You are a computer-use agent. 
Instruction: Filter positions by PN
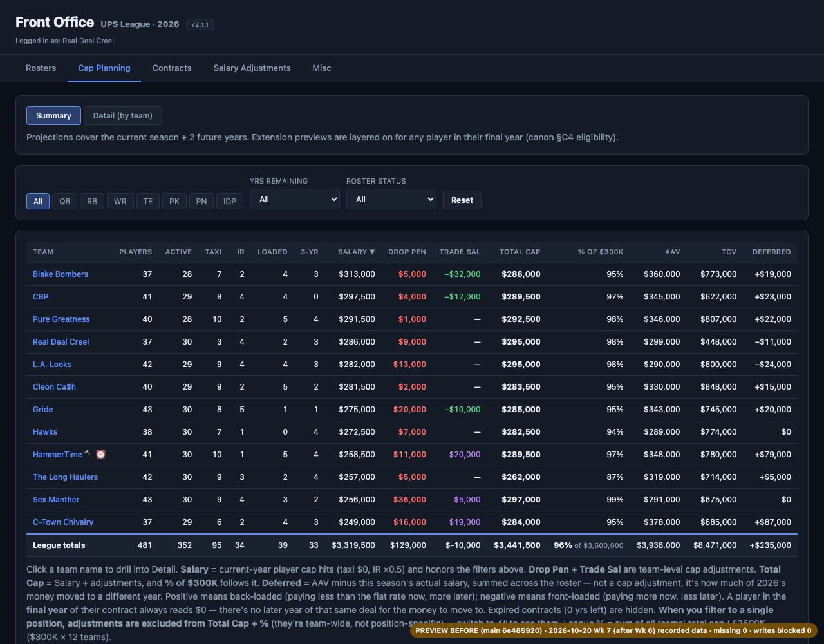[201, 201]
